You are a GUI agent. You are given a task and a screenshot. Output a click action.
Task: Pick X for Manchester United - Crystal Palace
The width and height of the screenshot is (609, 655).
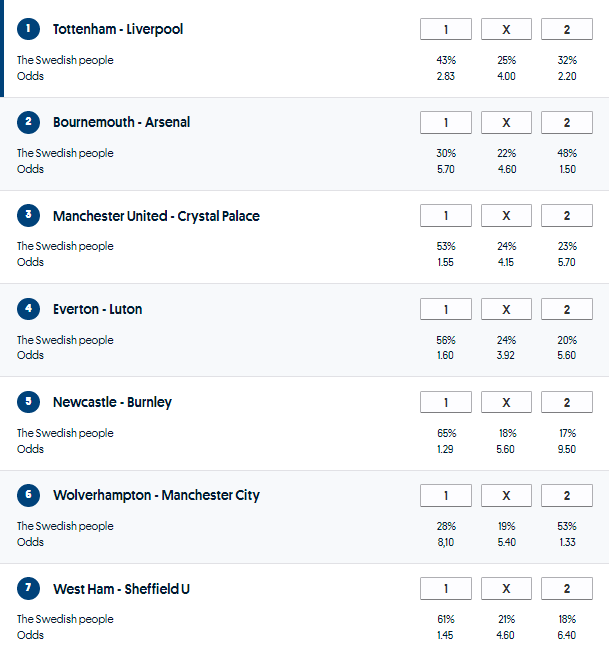506,216
